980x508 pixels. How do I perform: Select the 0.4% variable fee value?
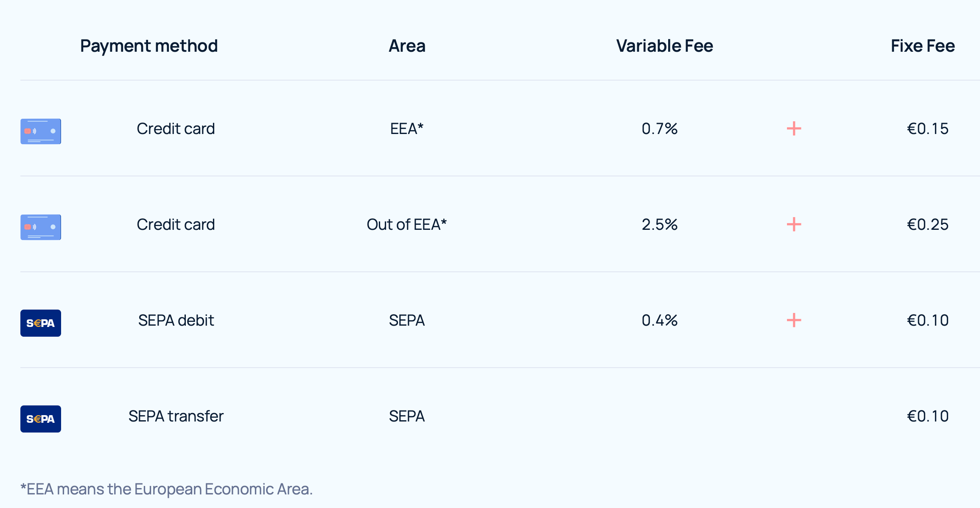(x=659, y=320)
